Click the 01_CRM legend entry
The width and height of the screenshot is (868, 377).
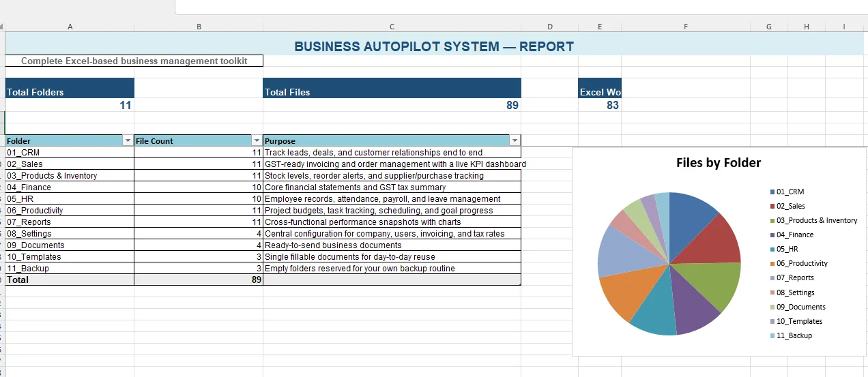[x=787, y=192]
